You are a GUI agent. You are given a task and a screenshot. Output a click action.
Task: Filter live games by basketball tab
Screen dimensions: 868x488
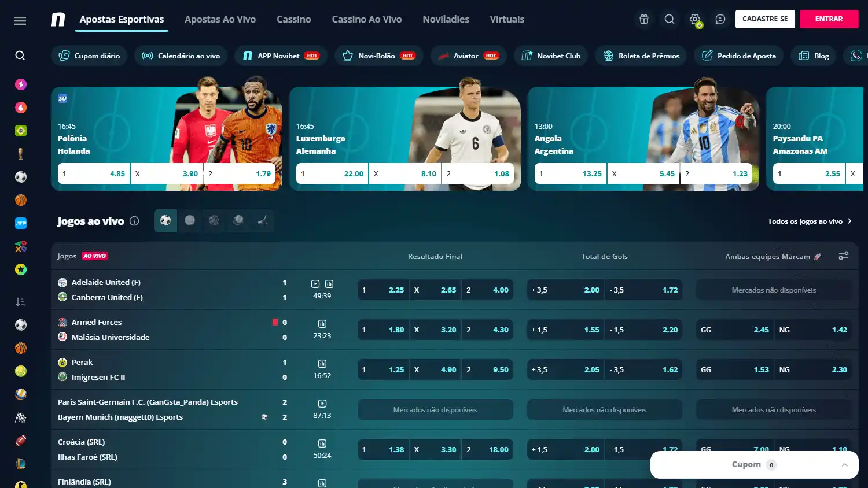point(214,221)
